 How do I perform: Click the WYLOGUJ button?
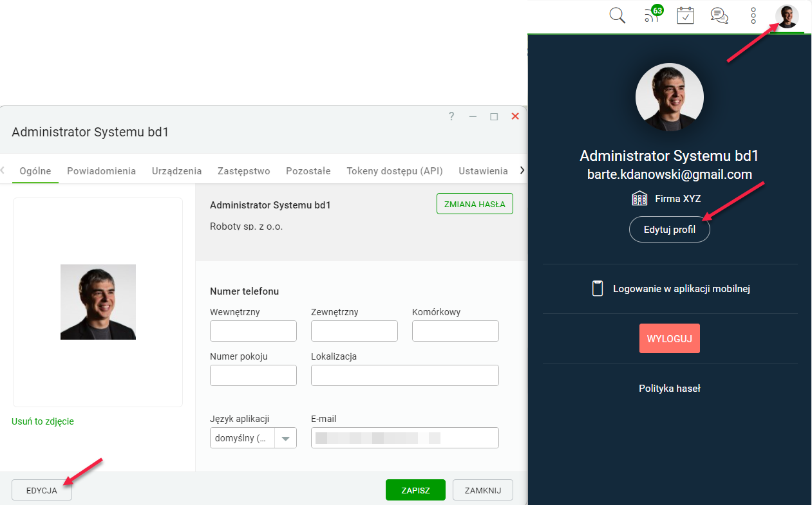670,338
